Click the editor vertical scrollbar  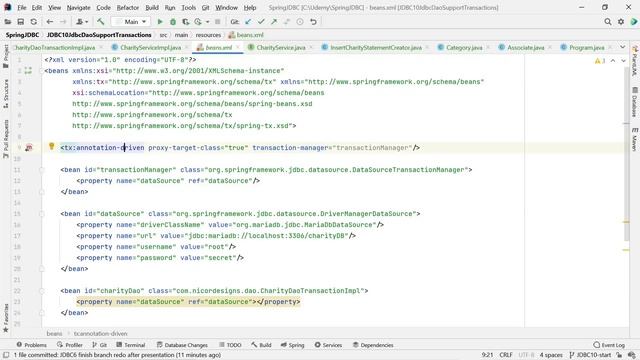(627, 153)
